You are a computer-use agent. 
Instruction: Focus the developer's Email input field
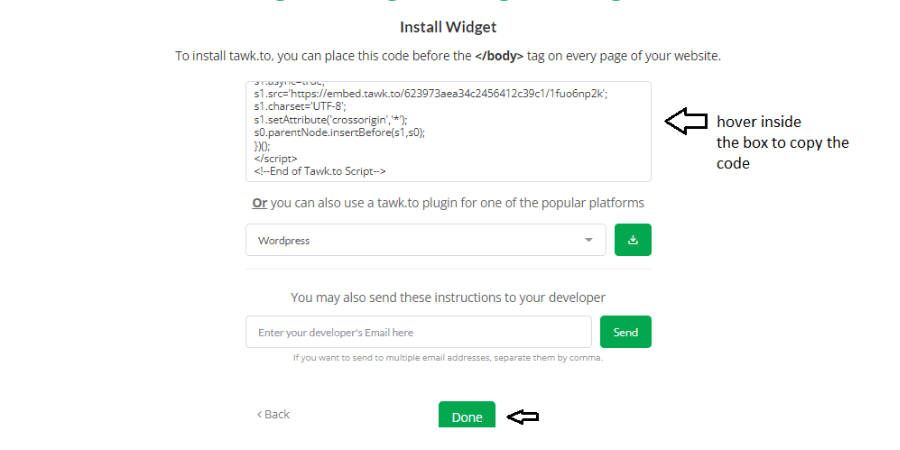tap(418, 332)
